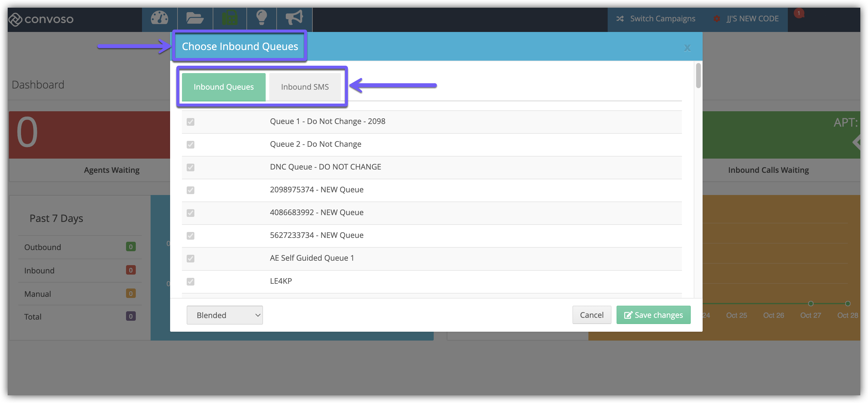This screenshot has width=868, height=403.
Task: Click the Convoso logo
Action: tap(41, 19)
